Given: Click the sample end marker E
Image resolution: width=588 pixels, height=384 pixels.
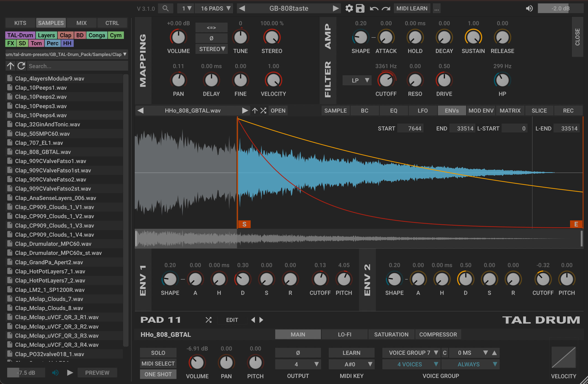Looking at the screenshot, I should (x=576, y=224).
